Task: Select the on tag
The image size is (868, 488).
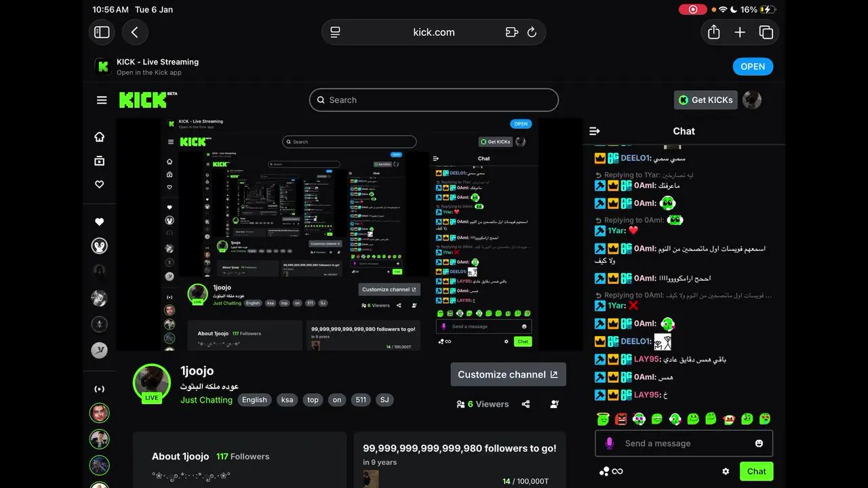Action: tap(337, 400)
